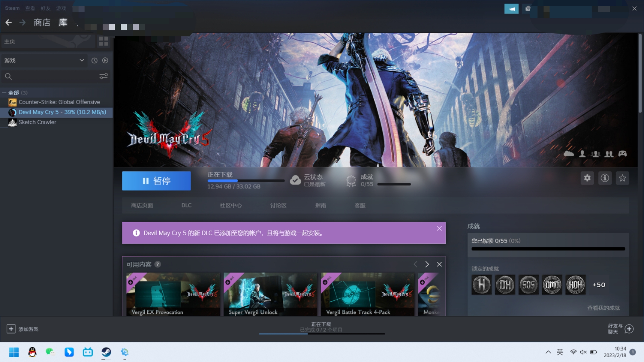Expand the 游戏 category dropdown
Image resolution: width=644 pixels, height=362 pixels.
pyautogui.click(x=82, y=60)
